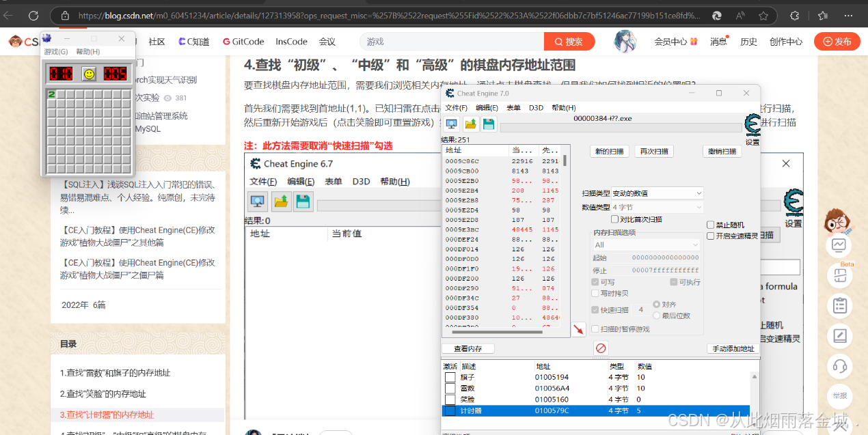Click 撤销扫描 button
Image resolution: width=868 pixels, height=435 pixels.
pos(722,152)
